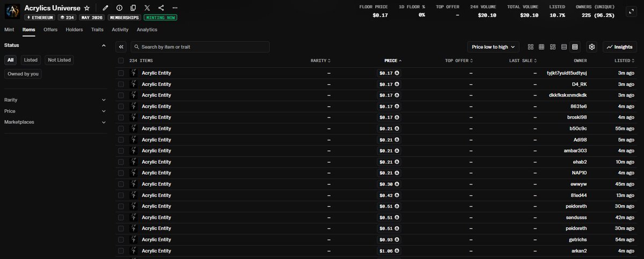Click the expand fullscreen icon at top right

pos(632,11)
